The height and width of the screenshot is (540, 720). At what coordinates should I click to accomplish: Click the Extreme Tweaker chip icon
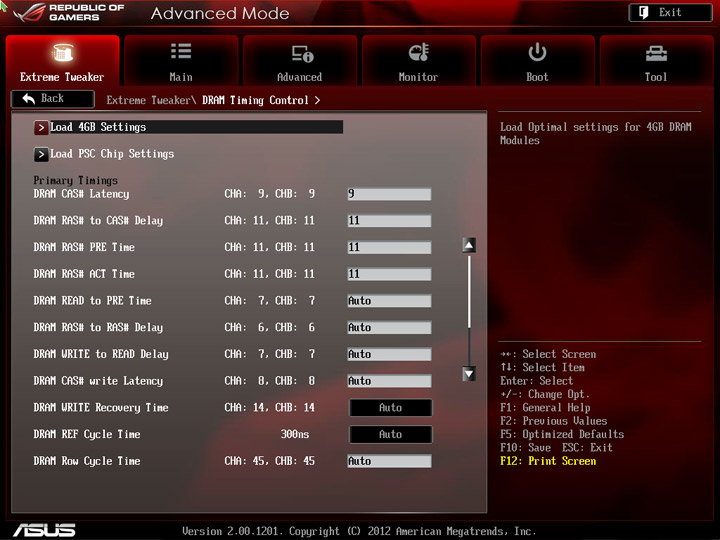click(x=62, y=52)
